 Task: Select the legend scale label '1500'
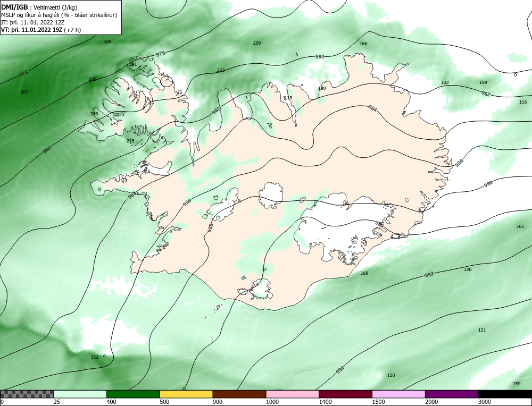point(378,402)
